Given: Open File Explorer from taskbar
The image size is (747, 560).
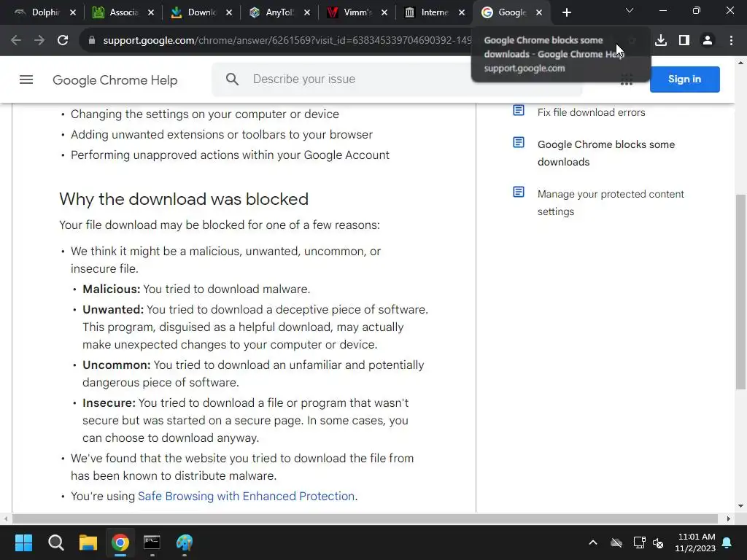Looking at the screenshot, I should coord(88,542).
